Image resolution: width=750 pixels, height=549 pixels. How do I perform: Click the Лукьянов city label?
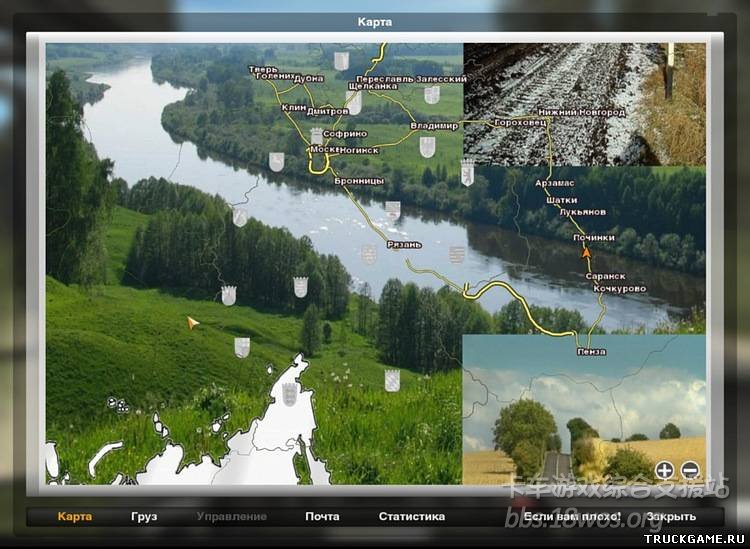(x=583, y=212)
